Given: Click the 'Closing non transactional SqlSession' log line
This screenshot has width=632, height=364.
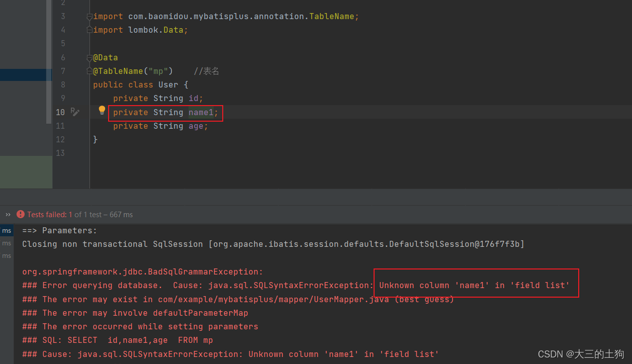Looking at the screenshot, I should (273, 244).
